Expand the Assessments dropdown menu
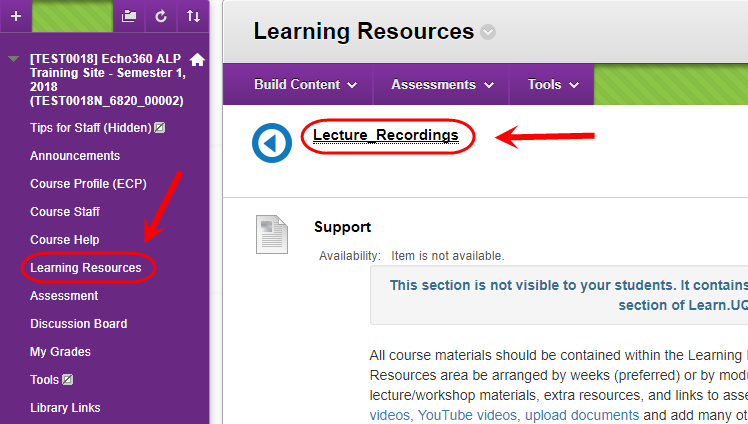 (442, 84)
